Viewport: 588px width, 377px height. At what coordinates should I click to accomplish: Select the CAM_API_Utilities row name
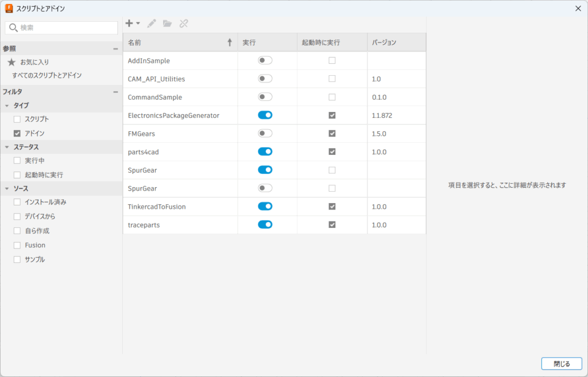(x=156, y=79)
